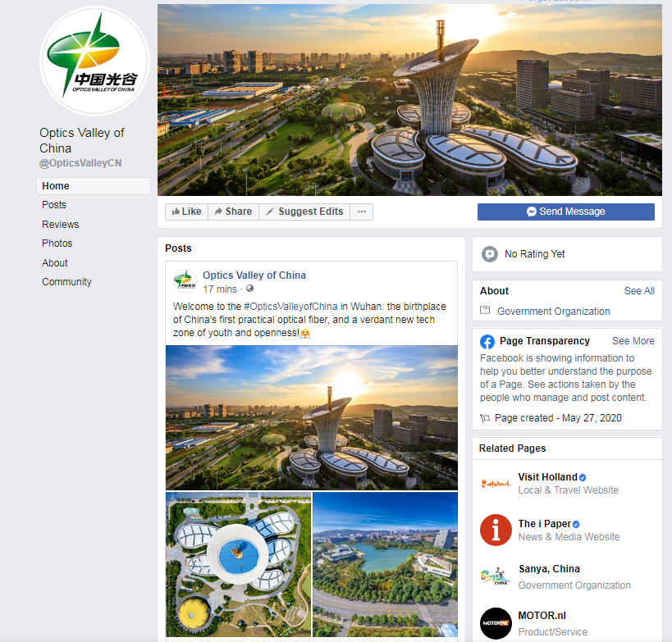This screenshot has height=642, width=672.
Task: Expand See All in About section
Action: [x=639, y=291]
